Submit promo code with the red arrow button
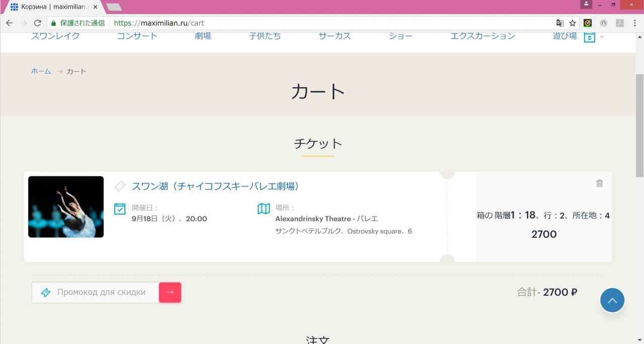 click(170, 292)
